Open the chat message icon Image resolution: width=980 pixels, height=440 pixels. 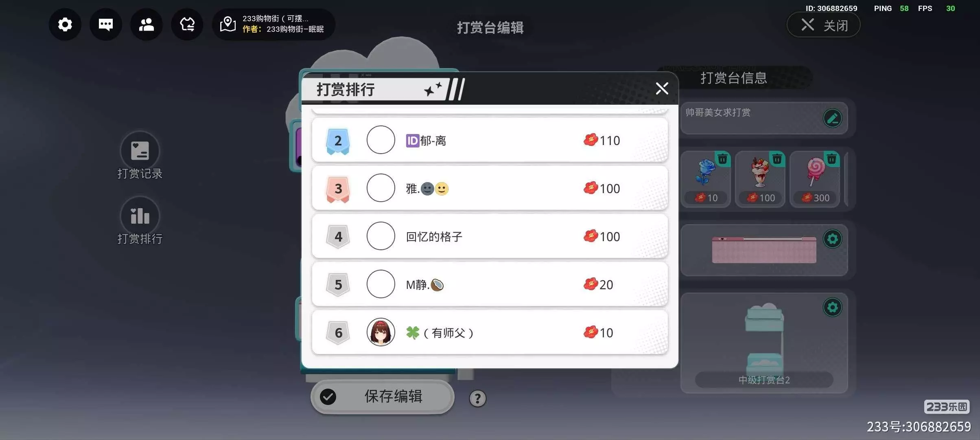106,24
